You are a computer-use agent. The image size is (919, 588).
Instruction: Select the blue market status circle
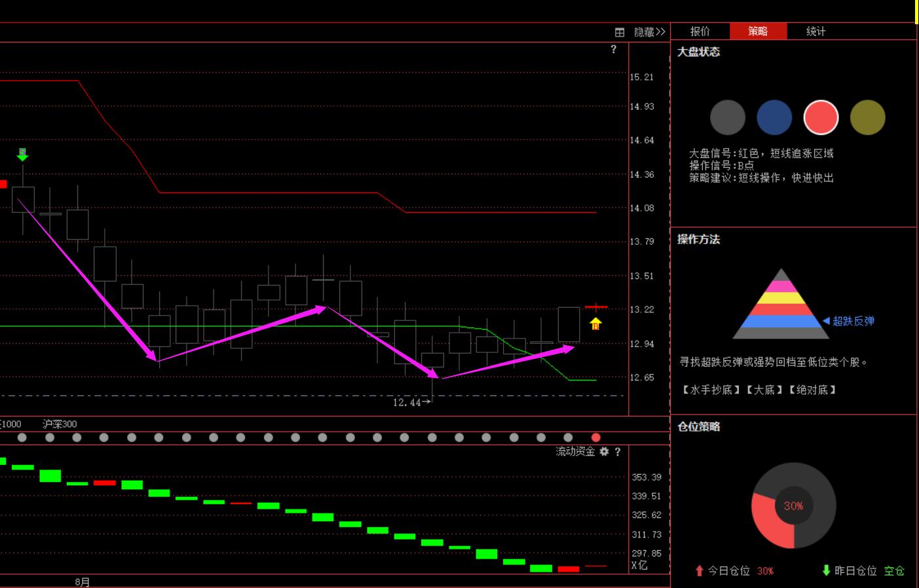[774, 118]
